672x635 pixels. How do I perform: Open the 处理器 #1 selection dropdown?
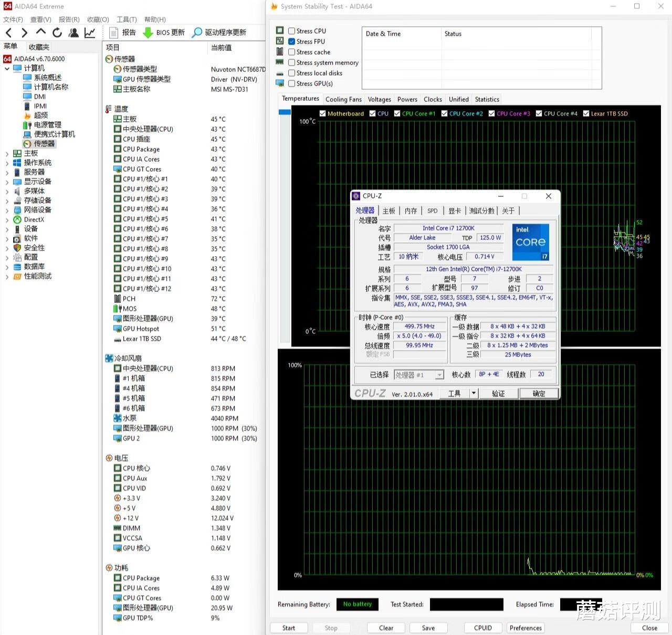pyautogui.click(x=439, y=375)
